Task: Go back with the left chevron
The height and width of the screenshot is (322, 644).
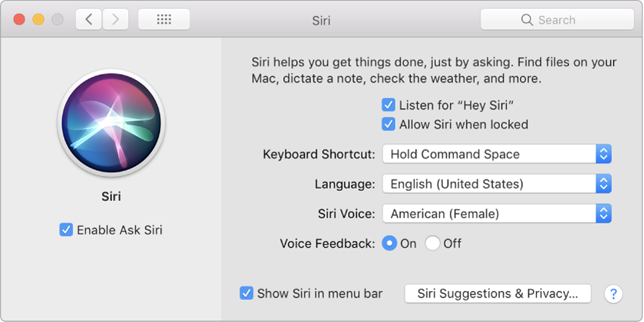Action: click(89, 19)
